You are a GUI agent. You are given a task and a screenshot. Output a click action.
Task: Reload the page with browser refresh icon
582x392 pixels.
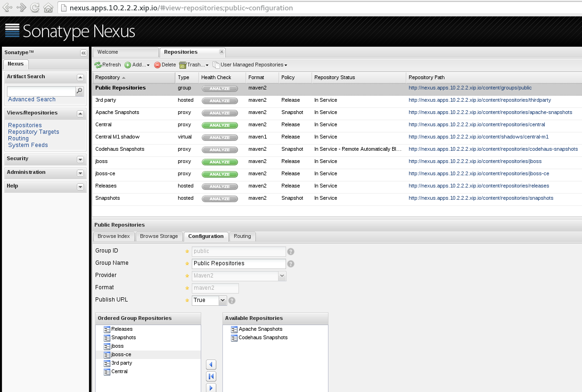click(35, 8)
